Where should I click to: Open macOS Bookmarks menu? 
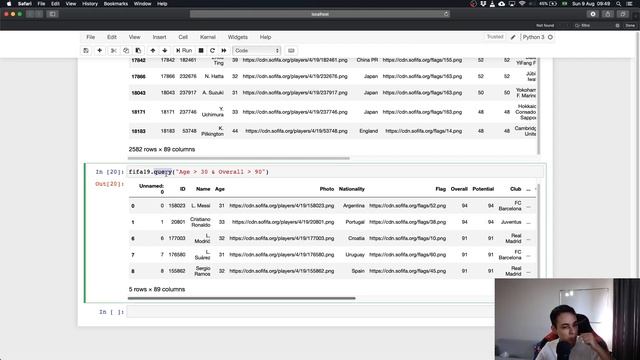116,4
